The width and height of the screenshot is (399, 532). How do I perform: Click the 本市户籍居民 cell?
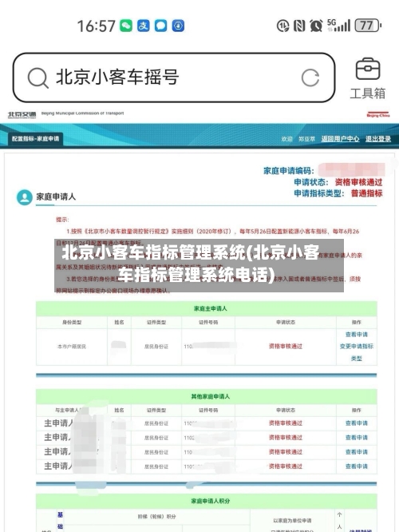pyautogui.click(x=72, y=347)
